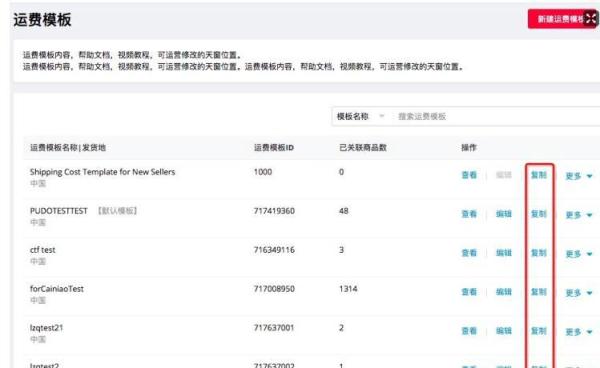Open 更多 menu for lzqtest21
This screenshot has width=600, height=368.
(579, 332)
